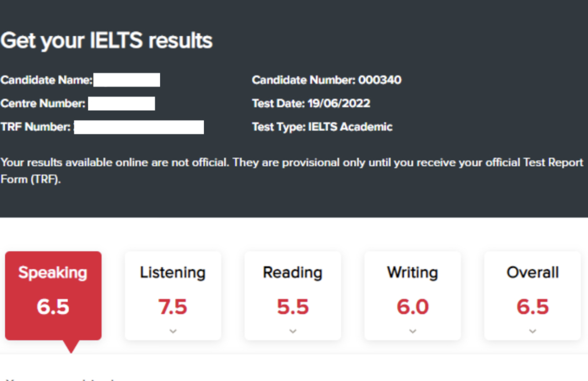Viewport: 588px width, 381px height.
Task: Expand the chevron under Reading 5.5
Action: [x=293, y=331]
